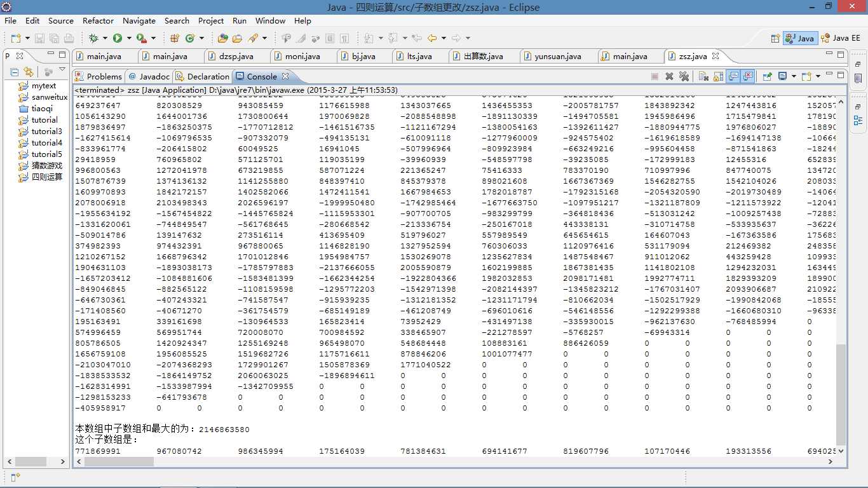The image size is (868, 488).
Task: Click the Next Annotation toolbar icon
Action: [x=369, y=39]
